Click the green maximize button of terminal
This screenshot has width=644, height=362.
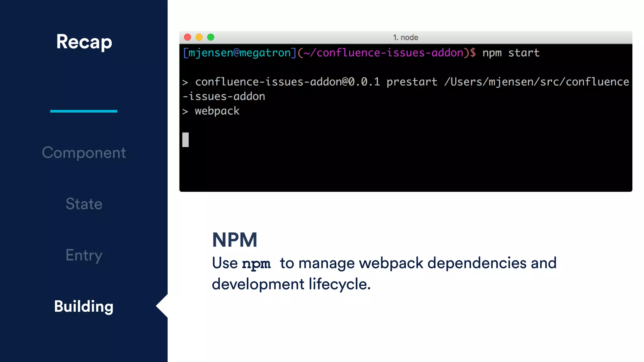[211, 37]
